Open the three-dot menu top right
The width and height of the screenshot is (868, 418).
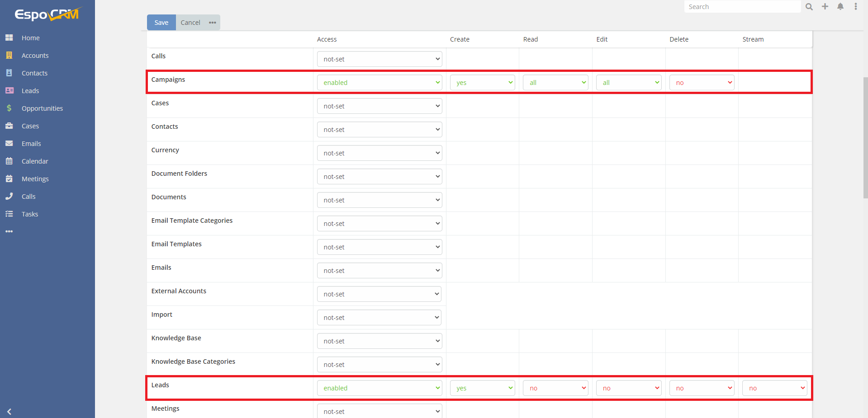tap(856, 6)
